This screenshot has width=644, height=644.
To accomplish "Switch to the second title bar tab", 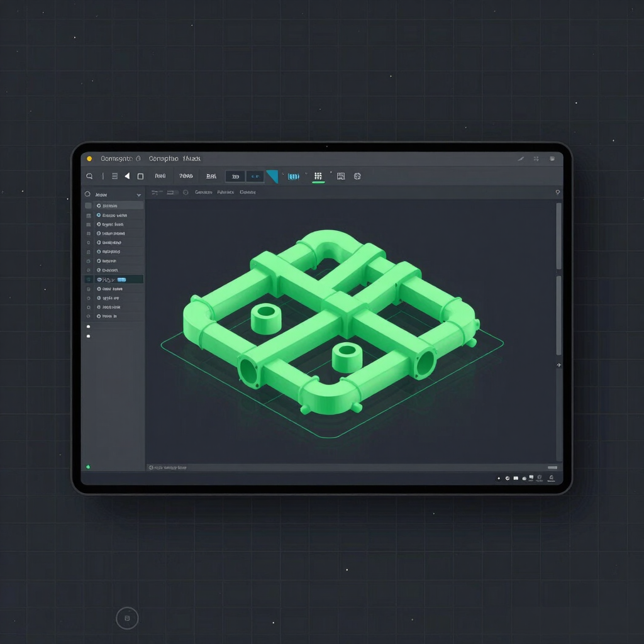I will (175, 158).
